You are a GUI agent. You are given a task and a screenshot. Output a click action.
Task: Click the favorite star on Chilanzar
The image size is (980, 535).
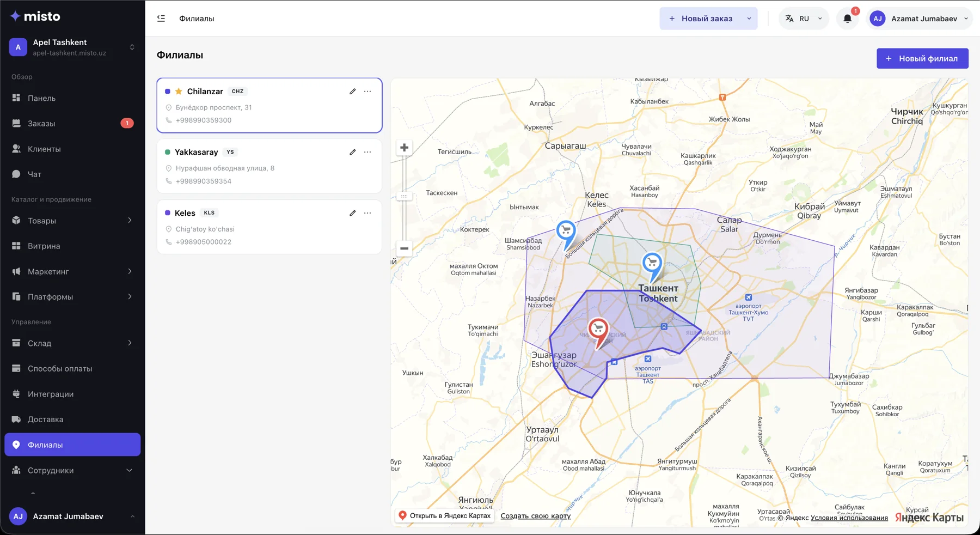(179, 92)
